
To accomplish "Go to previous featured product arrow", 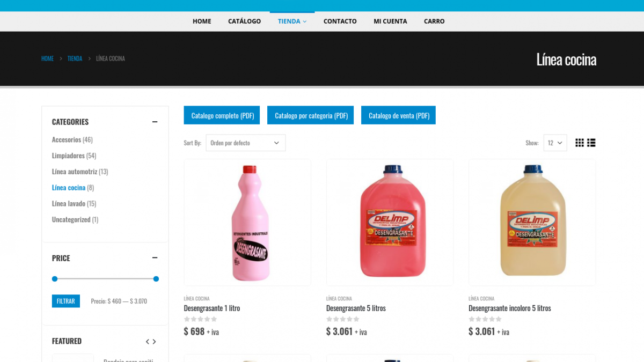I will 148,342.
